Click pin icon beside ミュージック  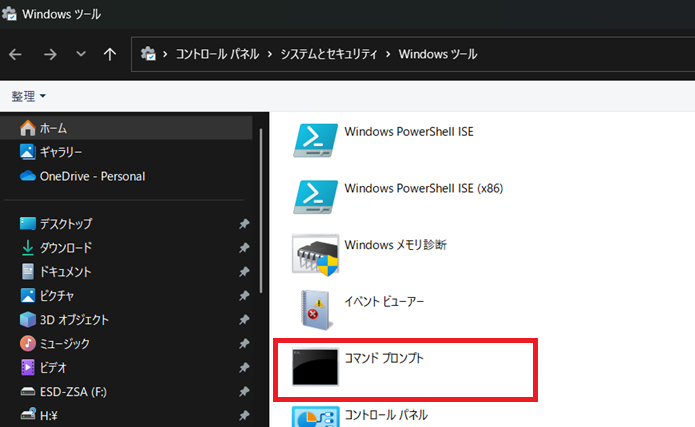click(244, 344)
